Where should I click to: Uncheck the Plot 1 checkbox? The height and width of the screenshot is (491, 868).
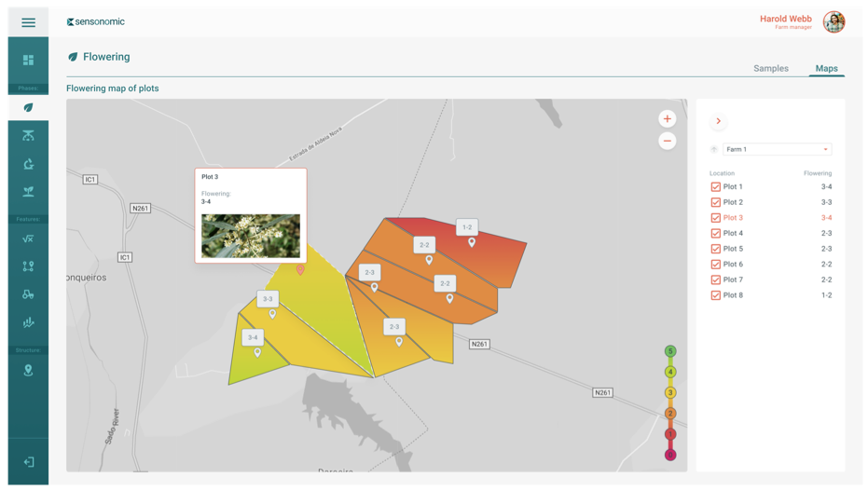pos(716,187)
